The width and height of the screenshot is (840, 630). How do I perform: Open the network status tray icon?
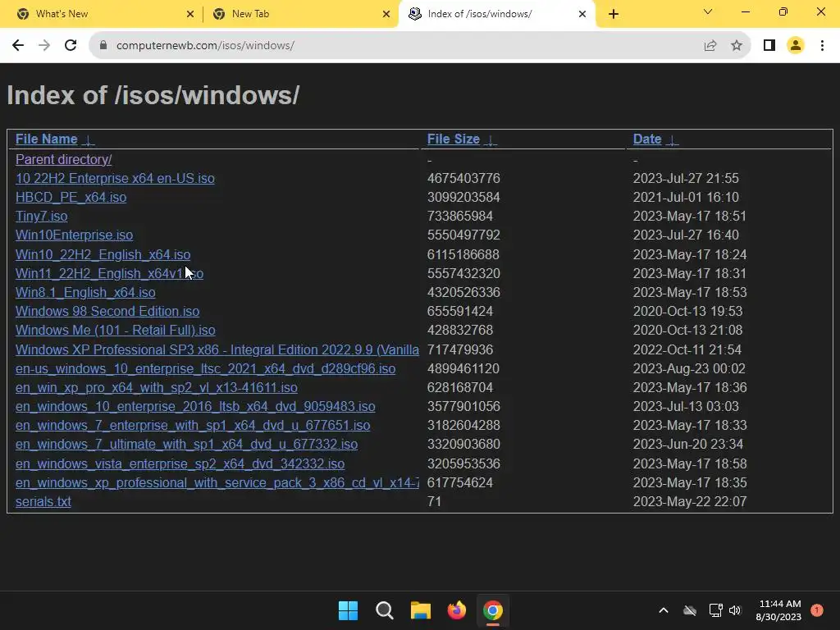715,610
